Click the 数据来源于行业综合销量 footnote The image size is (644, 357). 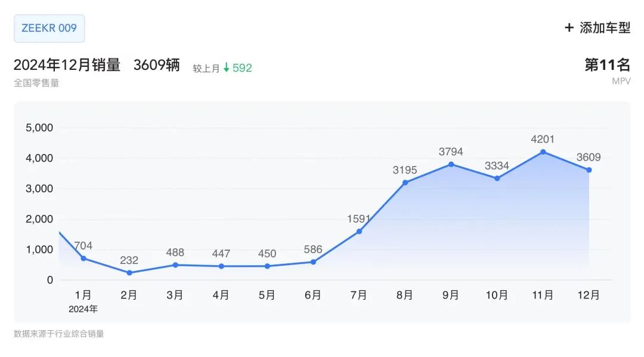[58, 334]
